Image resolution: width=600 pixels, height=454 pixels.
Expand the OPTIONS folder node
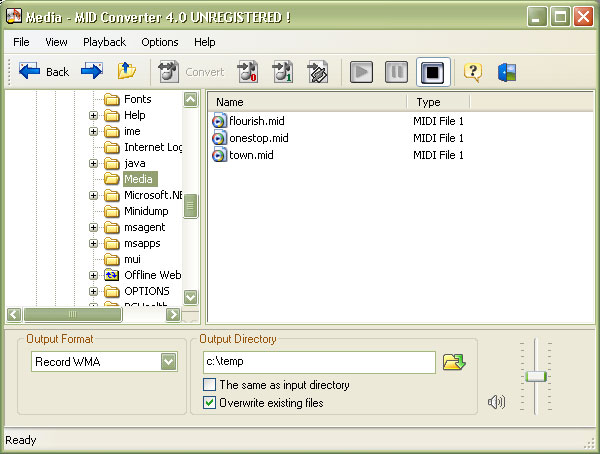click(93, 291)
